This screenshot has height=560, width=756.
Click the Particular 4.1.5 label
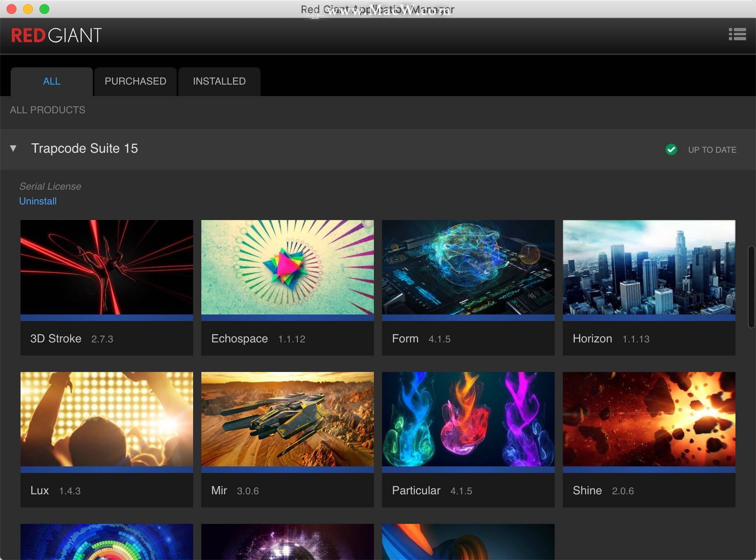(x=432, y=491)
